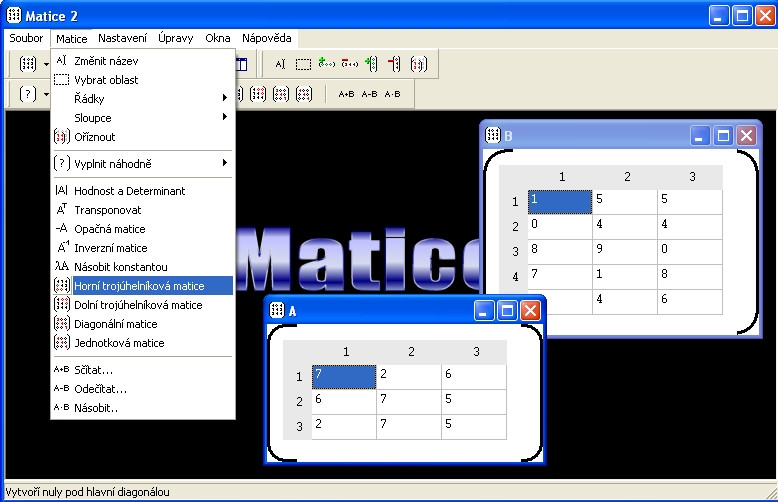This screenshot has width=778, height=502.
Task: Open the Nápověda menu
Action: pos(267,38)
